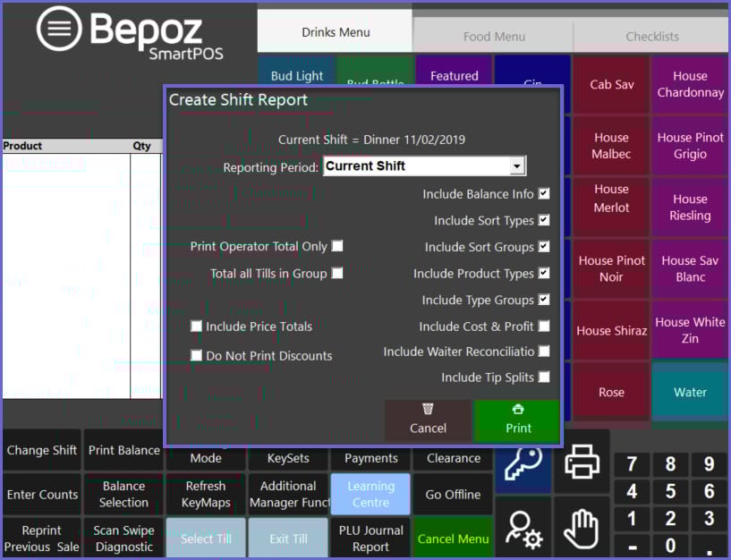Click the hand icon button

coord(582,528)
